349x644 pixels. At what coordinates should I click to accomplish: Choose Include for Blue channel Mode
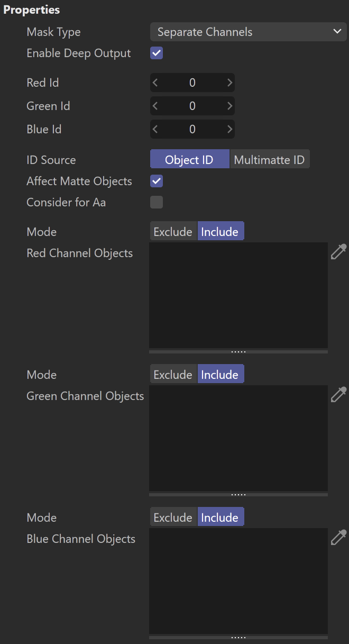pos(221,518)
